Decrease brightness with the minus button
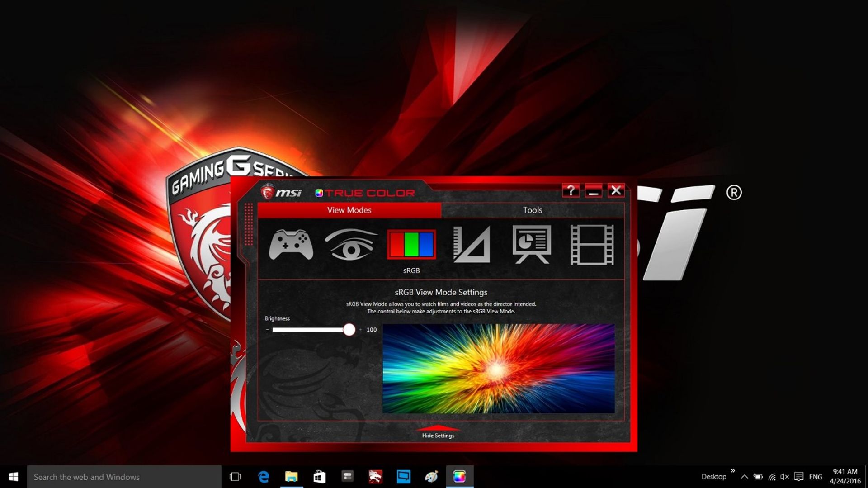Viewport: 868px width, 488px height. 267,330
